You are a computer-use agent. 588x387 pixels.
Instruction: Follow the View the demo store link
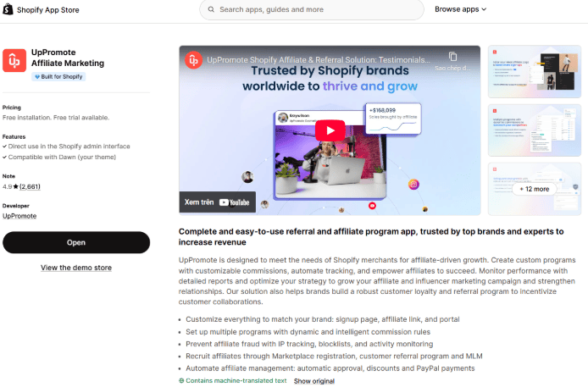76,268
